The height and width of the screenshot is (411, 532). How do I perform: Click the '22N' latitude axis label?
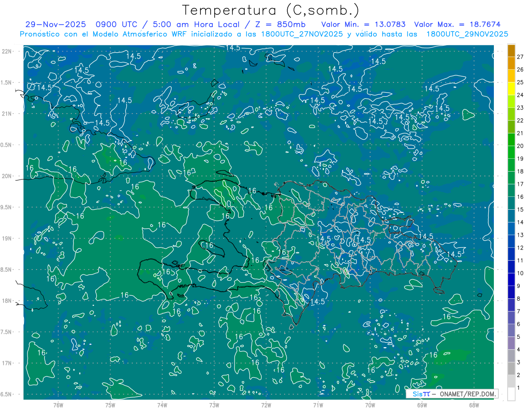pos(7,51)
